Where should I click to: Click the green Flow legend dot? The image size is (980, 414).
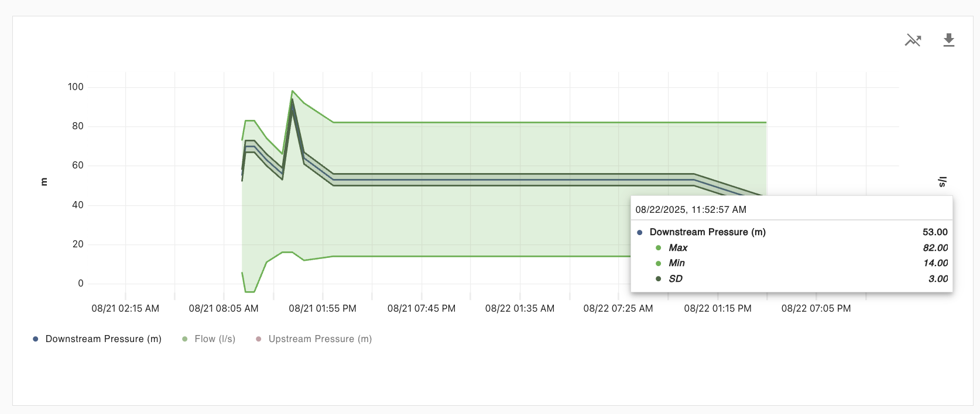[x=185, y=339]
